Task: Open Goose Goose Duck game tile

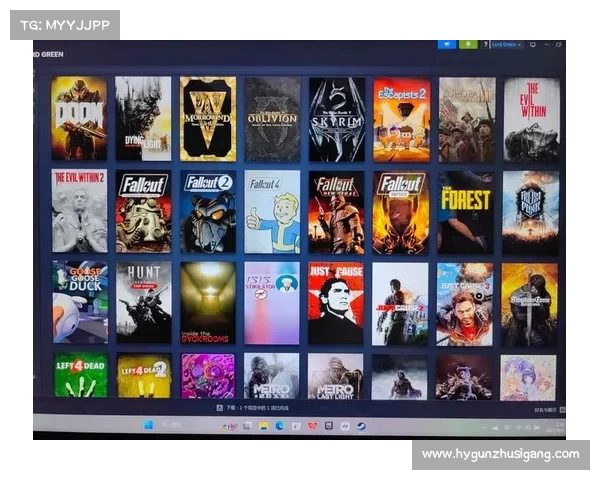Action: point(80,302)
